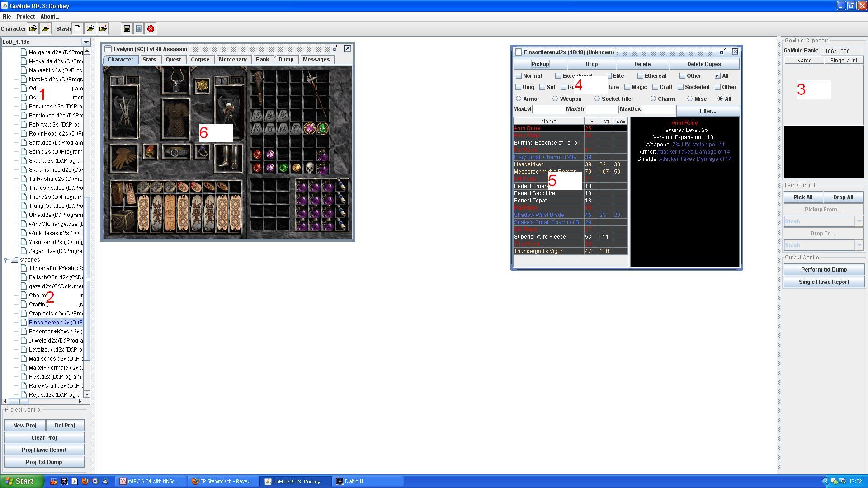
Task: Switch to the Stats tab
Action: click(x=149, y=60)
